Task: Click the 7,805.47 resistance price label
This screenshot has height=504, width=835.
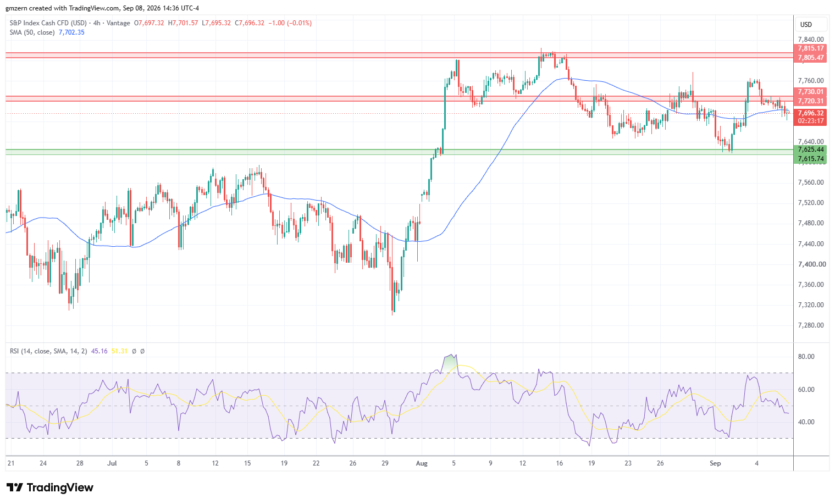Action: [811, 58]
